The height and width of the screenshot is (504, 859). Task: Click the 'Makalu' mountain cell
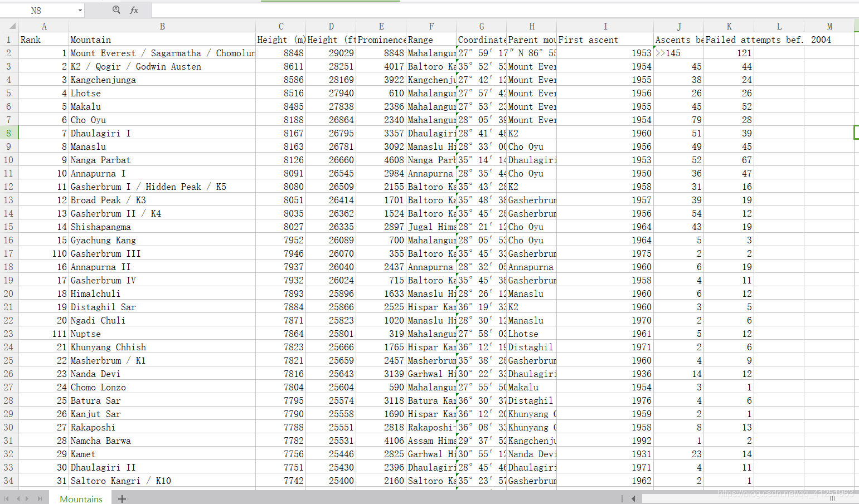pos(162,106)
